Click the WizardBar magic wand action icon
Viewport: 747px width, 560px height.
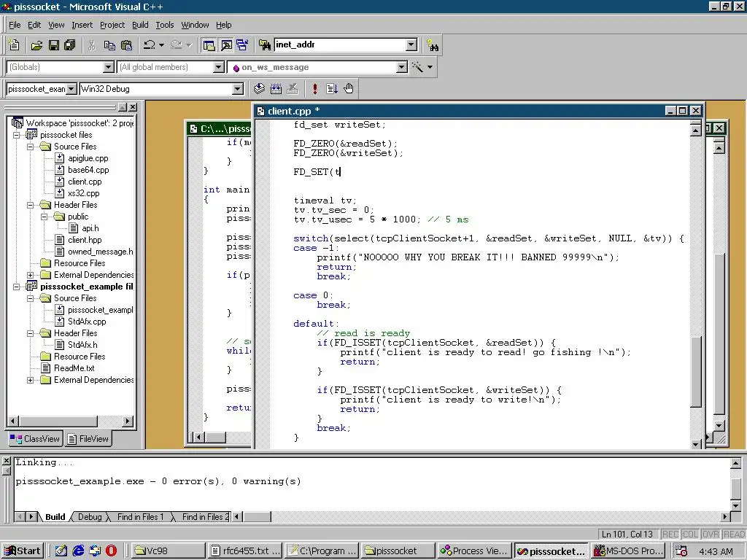(417, 67)
